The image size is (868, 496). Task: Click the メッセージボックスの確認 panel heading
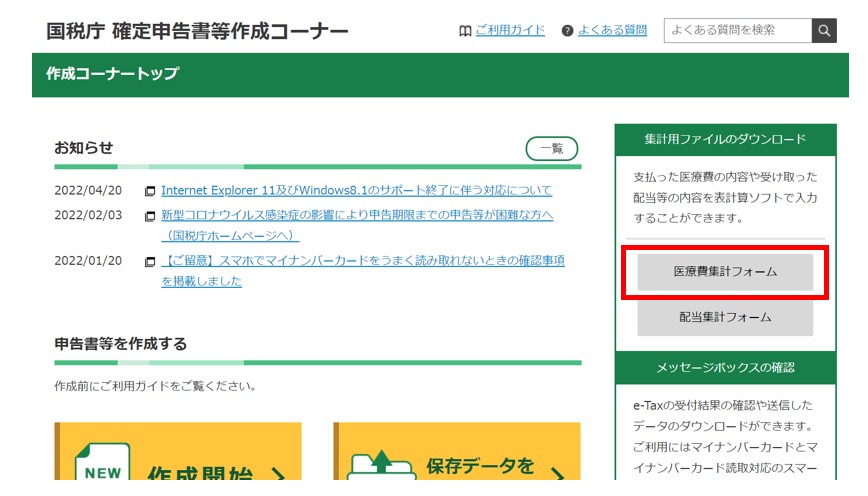click(725, 368)
